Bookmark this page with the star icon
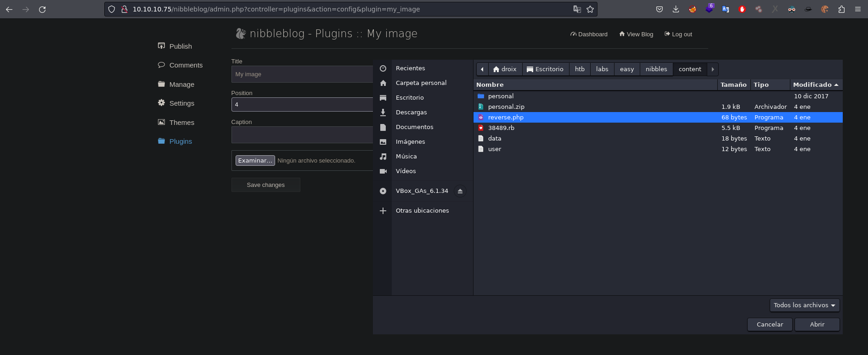 pos(590,9)
